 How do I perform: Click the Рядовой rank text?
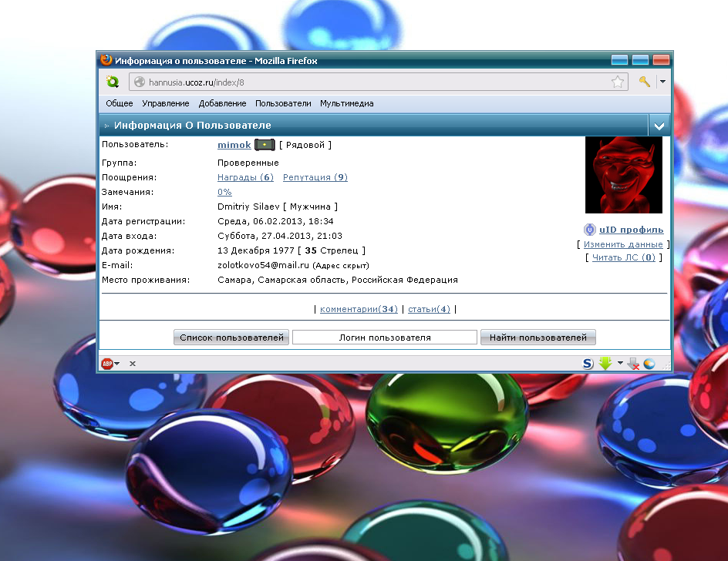[305, 145]
